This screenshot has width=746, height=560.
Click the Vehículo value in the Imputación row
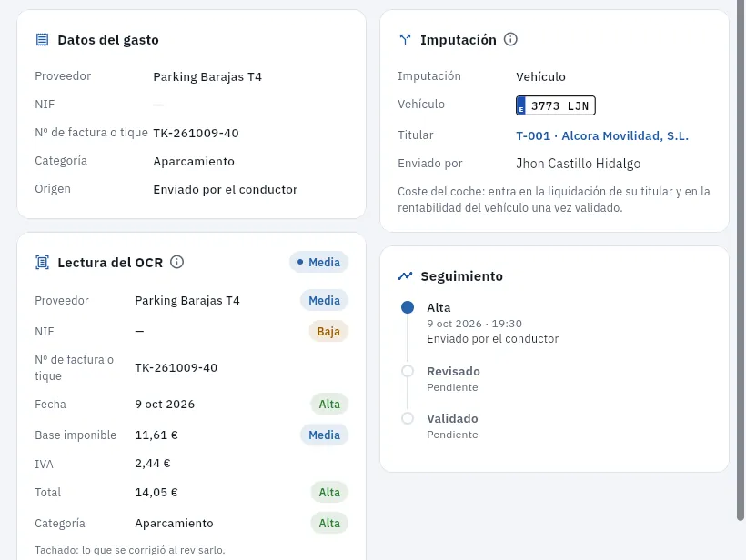pos(540,76)
